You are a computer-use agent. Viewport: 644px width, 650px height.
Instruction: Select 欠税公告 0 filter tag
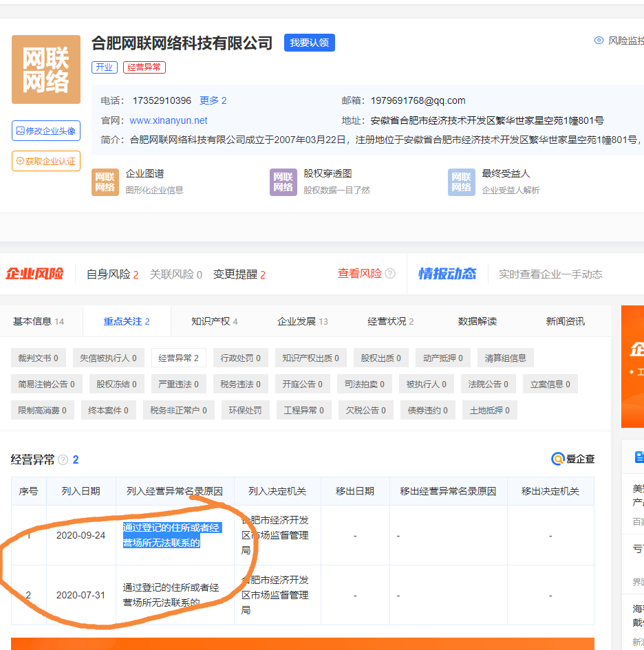tap(366, 411)
